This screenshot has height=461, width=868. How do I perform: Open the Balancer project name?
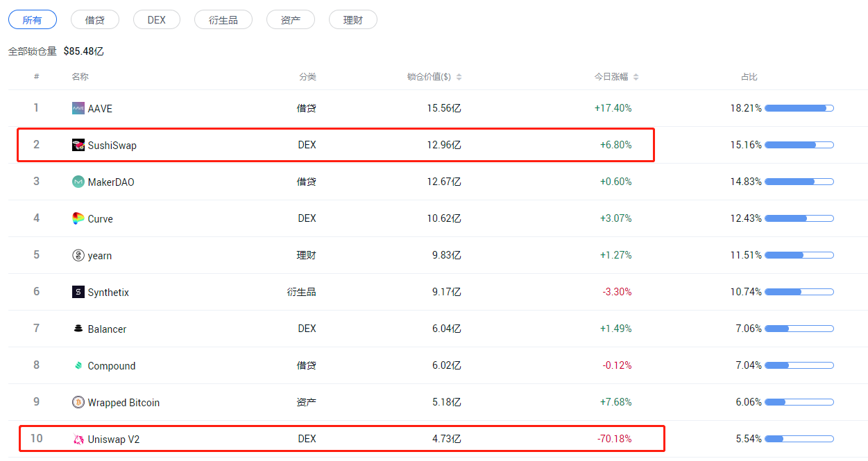(x=107, y=329)
